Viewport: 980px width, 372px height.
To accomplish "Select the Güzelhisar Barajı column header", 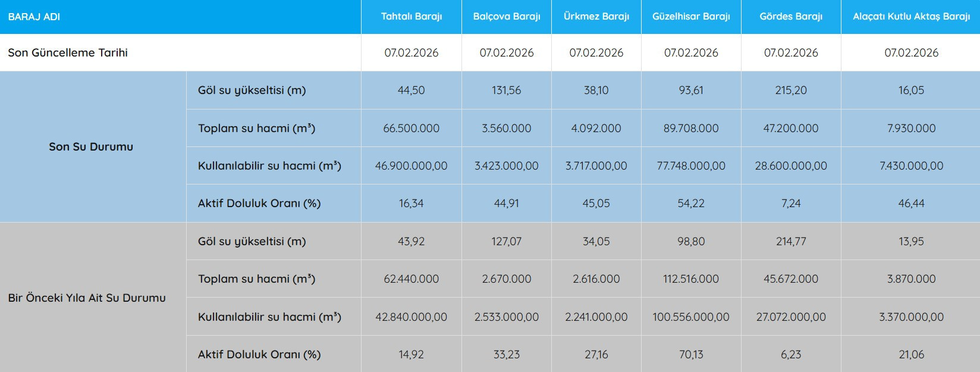I will coord(691,17).
